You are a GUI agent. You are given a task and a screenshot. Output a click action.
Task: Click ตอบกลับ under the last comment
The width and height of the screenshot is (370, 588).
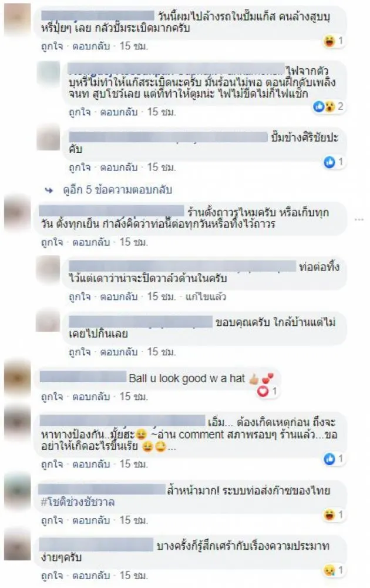tap(91, 576)
